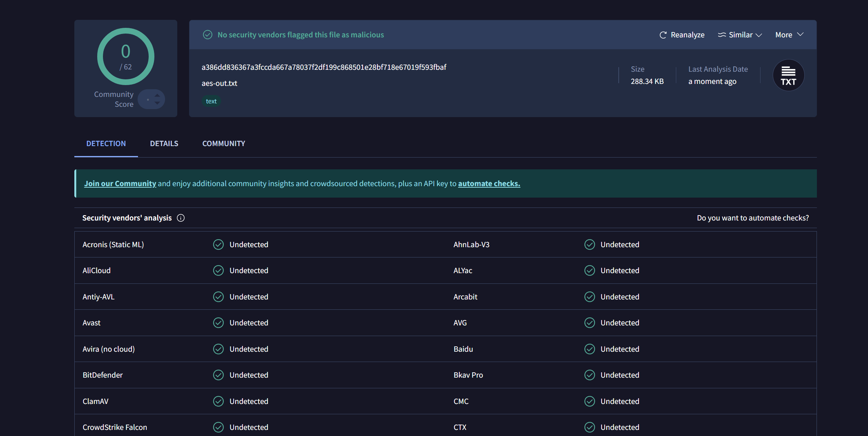The height and width of the screenshot is (436, 868).
Task: Upvote the community score
Action: coord(157,95)
